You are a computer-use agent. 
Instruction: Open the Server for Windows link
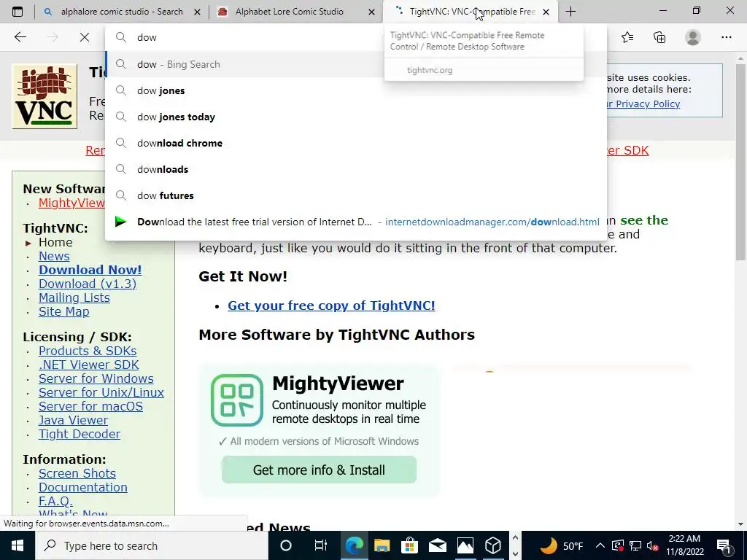pos(96,378)
